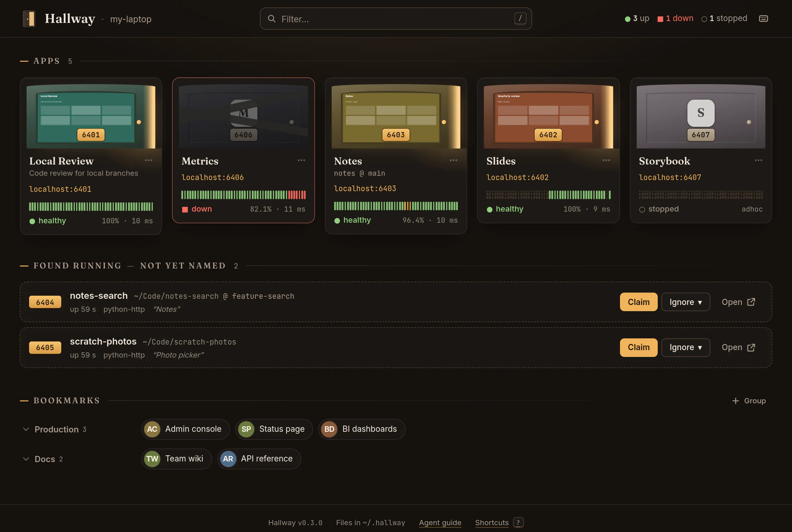
Task: Click the Filter search input field
Action: (396, 19)
